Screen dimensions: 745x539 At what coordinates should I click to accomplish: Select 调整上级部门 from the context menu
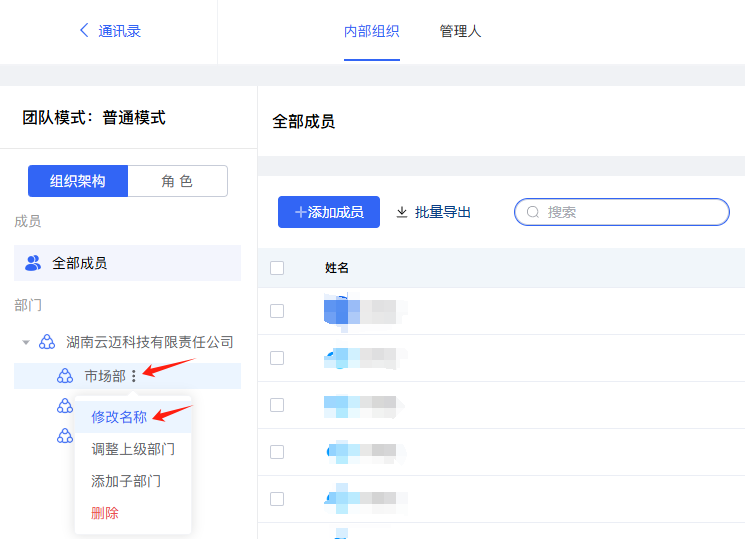(x=133, y=449)
